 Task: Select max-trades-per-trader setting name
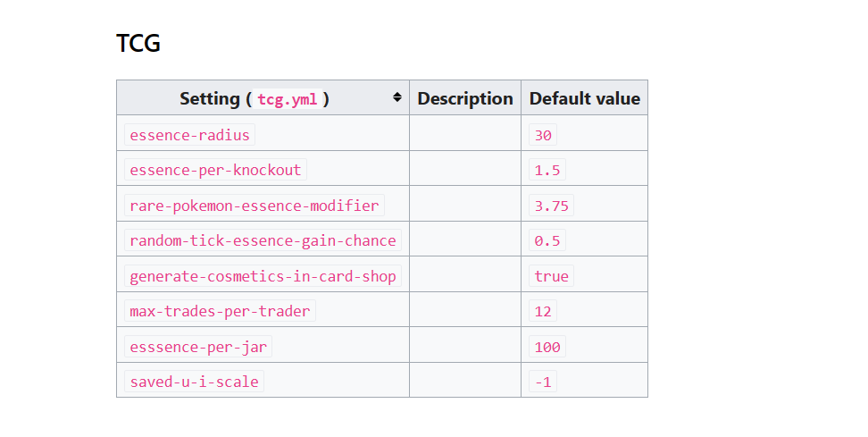(x=220, y=311)
